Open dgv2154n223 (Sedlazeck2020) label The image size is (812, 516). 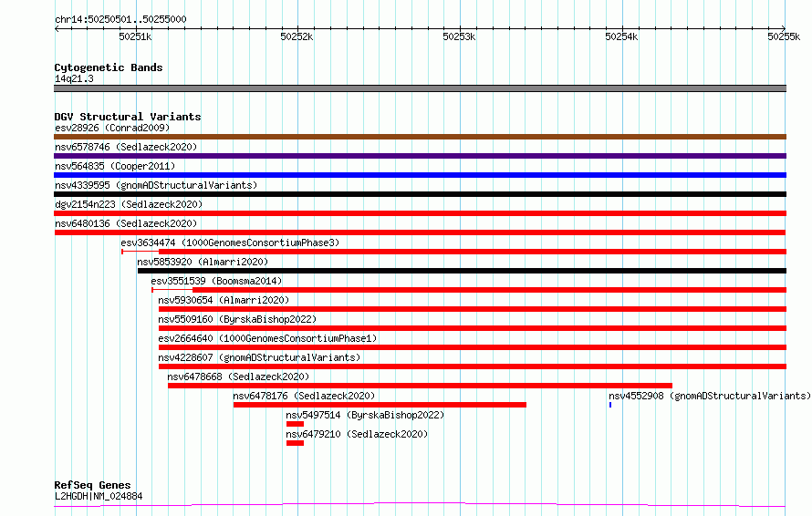pos(129,204)
